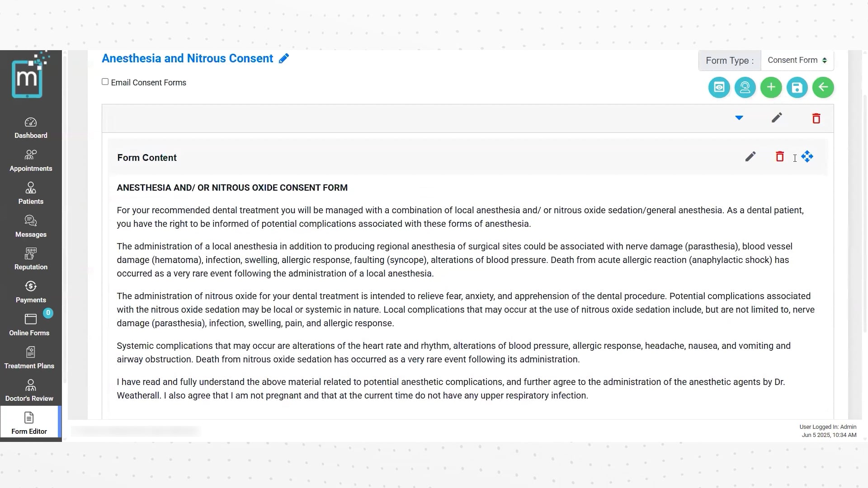This screenshot has height=488, width=868.
Task: Edit the Form Content block
Action: click(x=750, y=157)
